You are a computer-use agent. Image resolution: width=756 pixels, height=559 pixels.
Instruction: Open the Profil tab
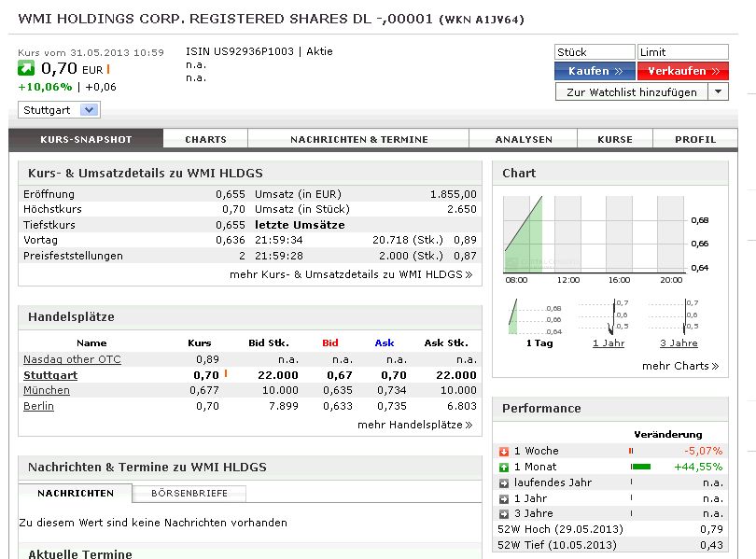click(695, 139)
